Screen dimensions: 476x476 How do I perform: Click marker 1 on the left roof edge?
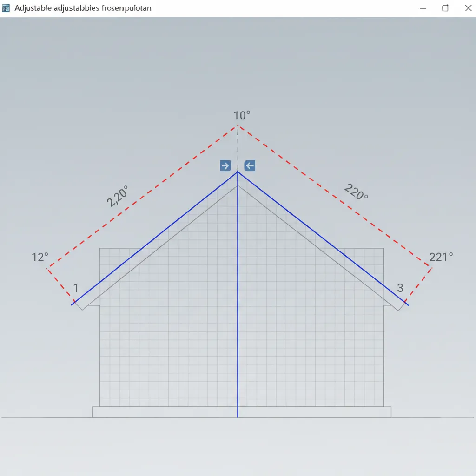(76, 288)
